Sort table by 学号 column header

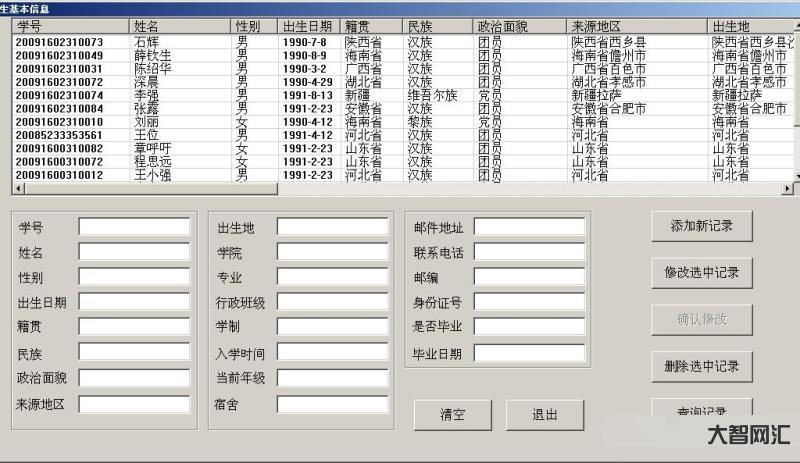[x=70, y=26]
